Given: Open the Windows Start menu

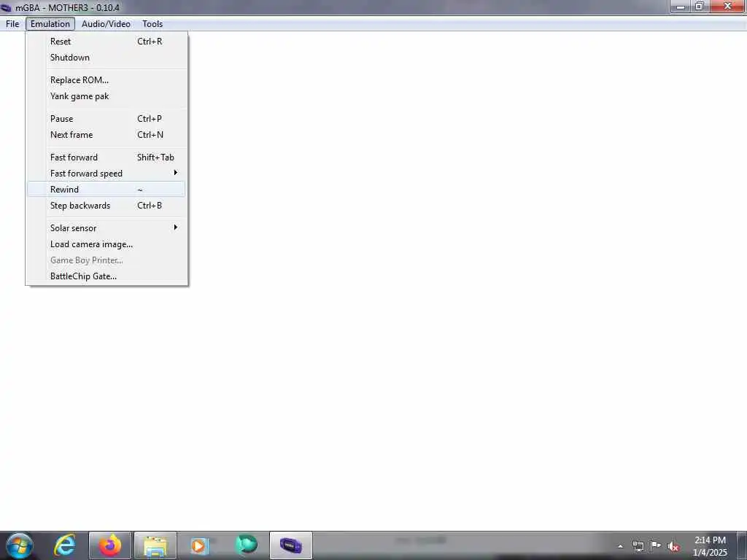Looking at the screenshot, I should click(x=19, y=545).
